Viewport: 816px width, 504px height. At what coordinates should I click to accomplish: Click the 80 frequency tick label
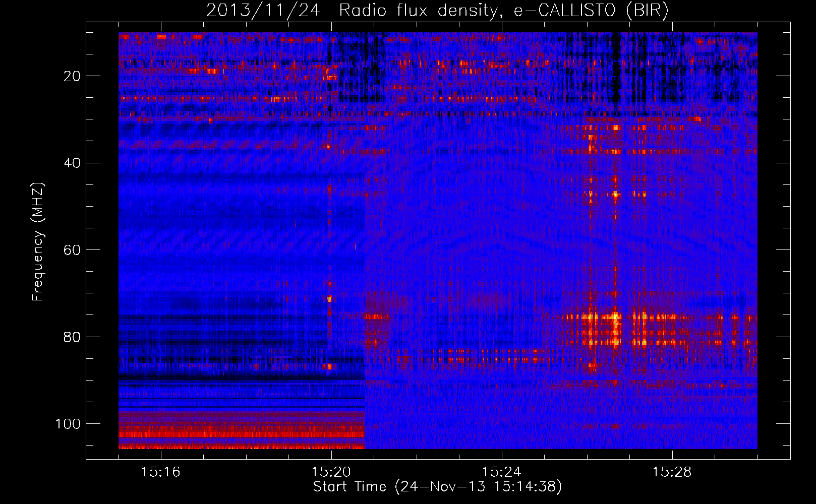72,337
